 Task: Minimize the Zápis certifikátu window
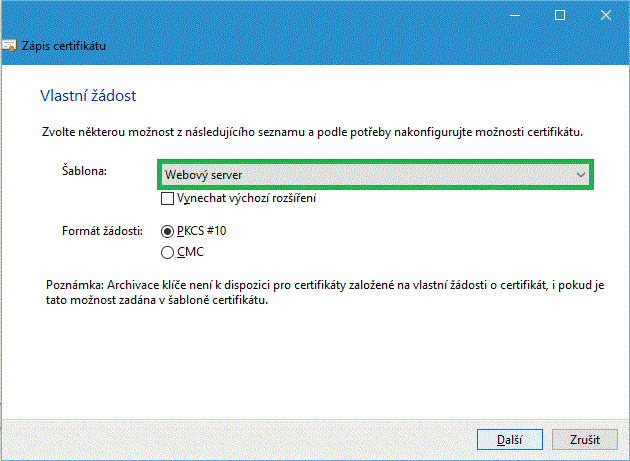tap(514, 15)
